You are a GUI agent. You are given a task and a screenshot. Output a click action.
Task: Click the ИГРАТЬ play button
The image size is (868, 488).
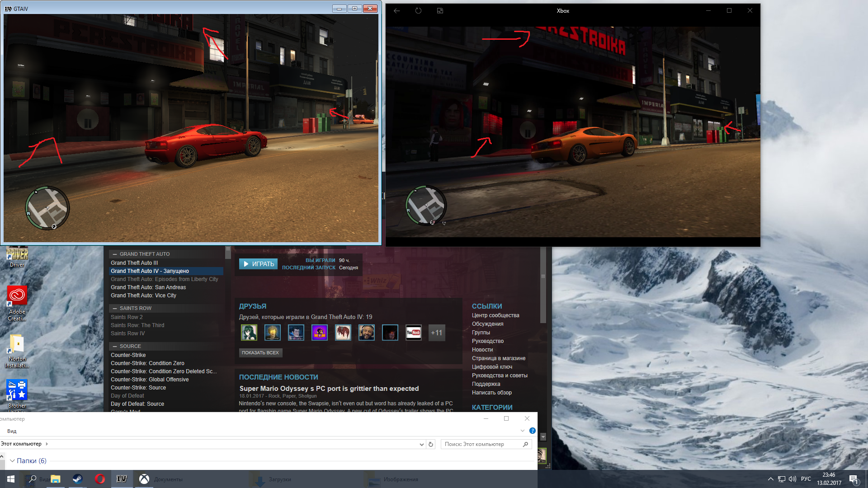pos(258,264)
